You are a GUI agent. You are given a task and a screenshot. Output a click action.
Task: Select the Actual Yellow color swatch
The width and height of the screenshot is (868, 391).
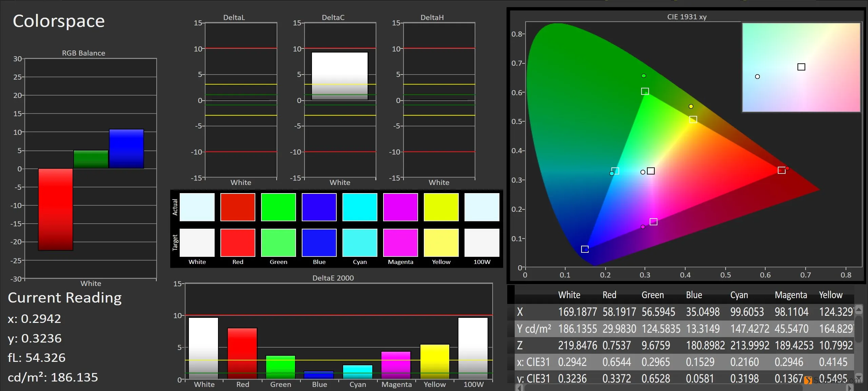coord(441,207)
